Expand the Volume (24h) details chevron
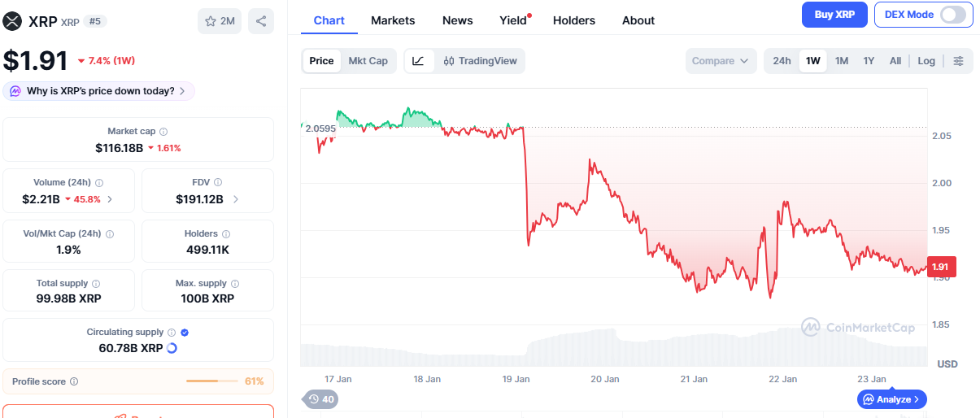 coord(110,199)
